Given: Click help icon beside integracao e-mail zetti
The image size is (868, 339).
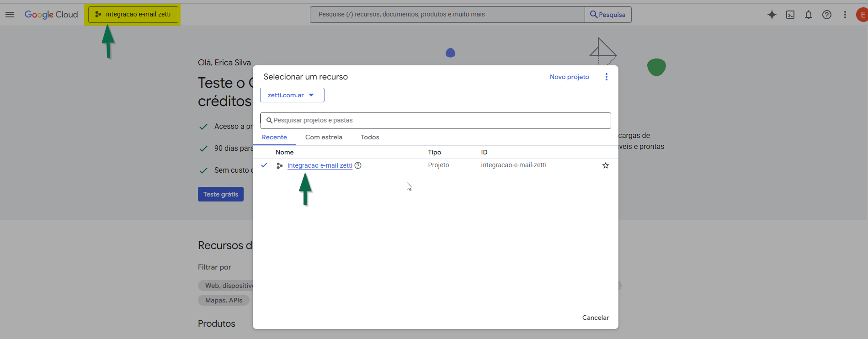Looking at the screenshot, I should click(358, 165).
